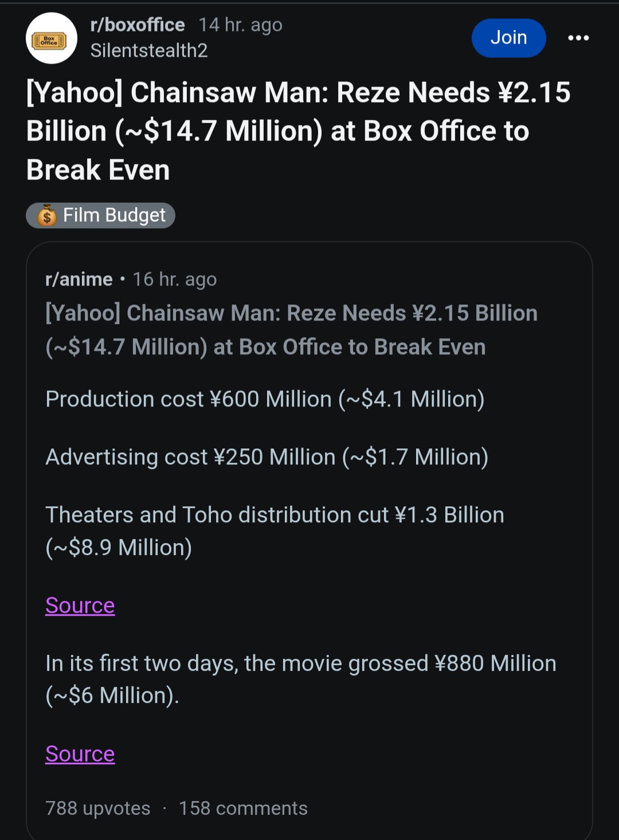619x840 pixels.
Task: Open the r/anime crosspost community link
Action: [x=79, y=279]
